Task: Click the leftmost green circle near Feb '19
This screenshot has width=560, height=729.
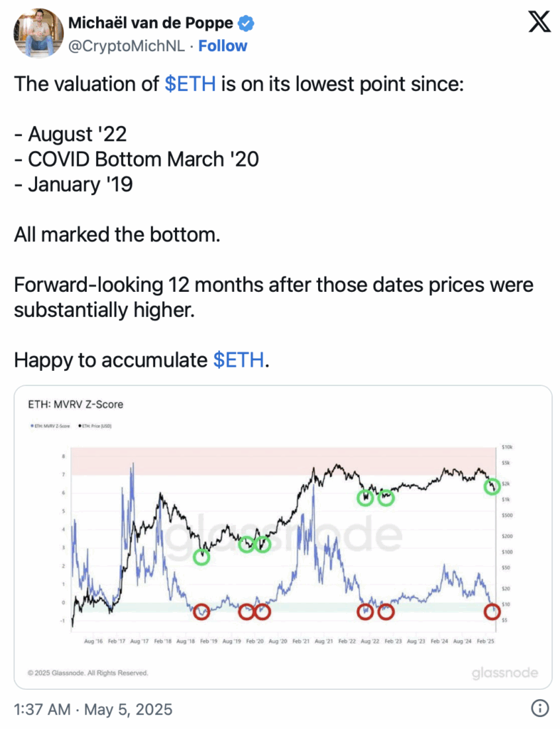Action: [202, 556]
